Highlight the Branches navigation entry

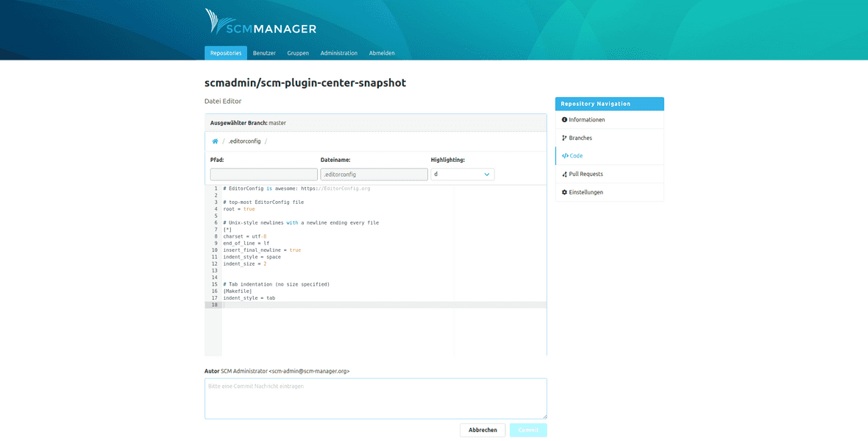[x=581, y=137]
